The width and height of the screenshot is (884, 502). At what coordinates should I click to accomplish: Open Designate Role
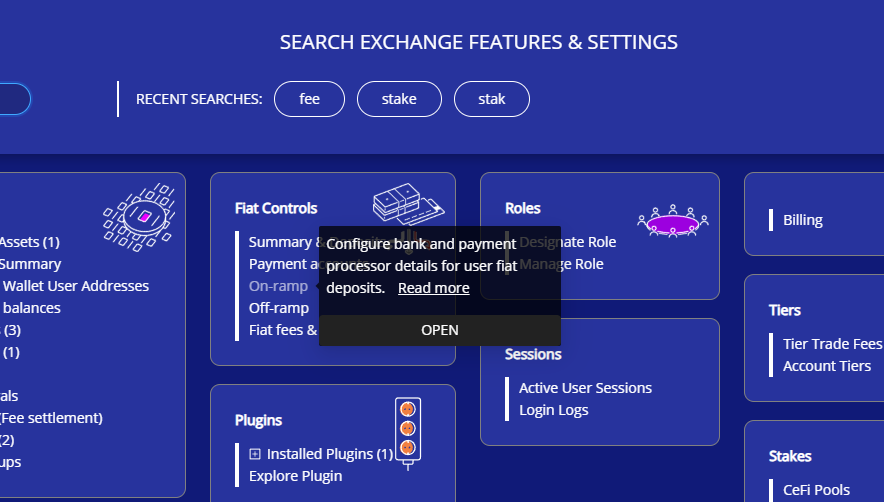coord(568,242)
